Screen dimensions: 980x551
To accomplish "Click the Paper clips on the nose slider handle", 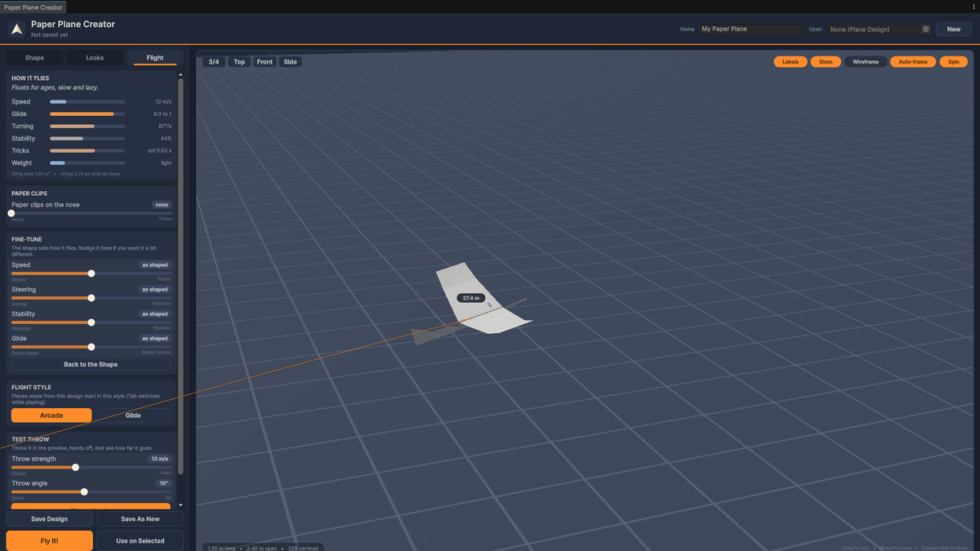I will pos(11,213).
